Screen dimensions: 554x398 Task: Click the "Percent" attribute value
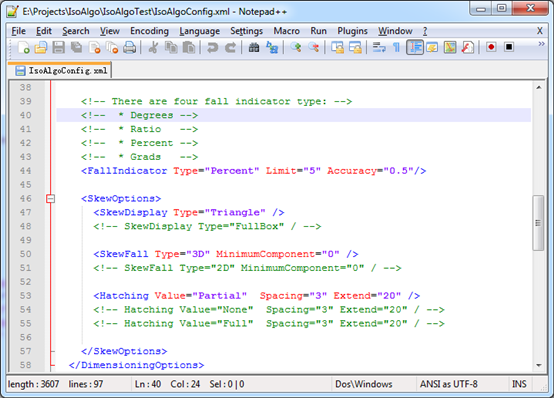(232, 171)
